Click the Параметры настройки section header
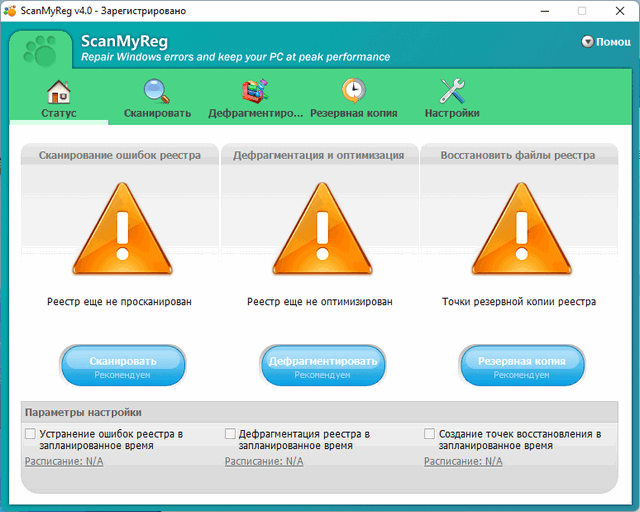This screenshot has width=640, height=512. click(x=320, y=412)
